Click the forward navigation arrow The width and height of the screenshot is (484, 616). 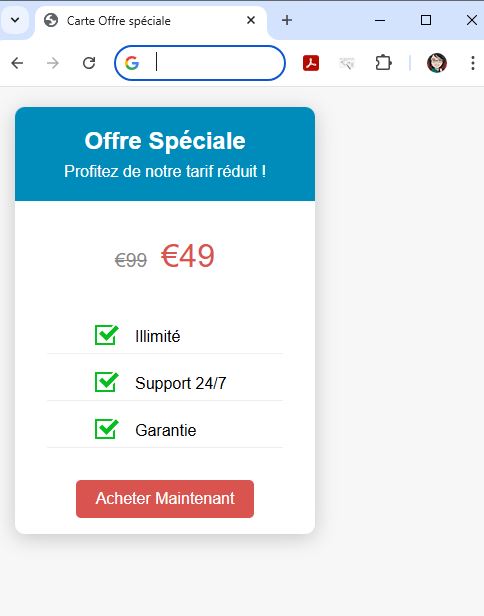point(53,63)
